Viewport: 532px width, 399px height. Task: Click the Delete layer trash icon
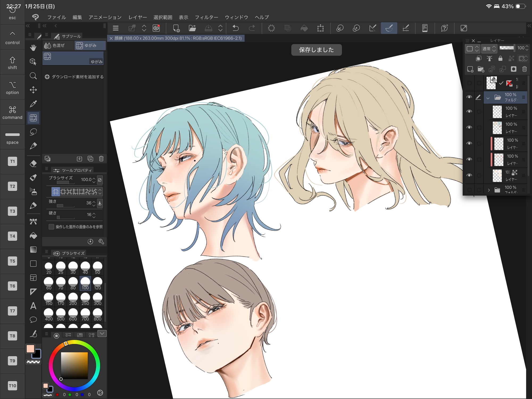click(524, 69)
